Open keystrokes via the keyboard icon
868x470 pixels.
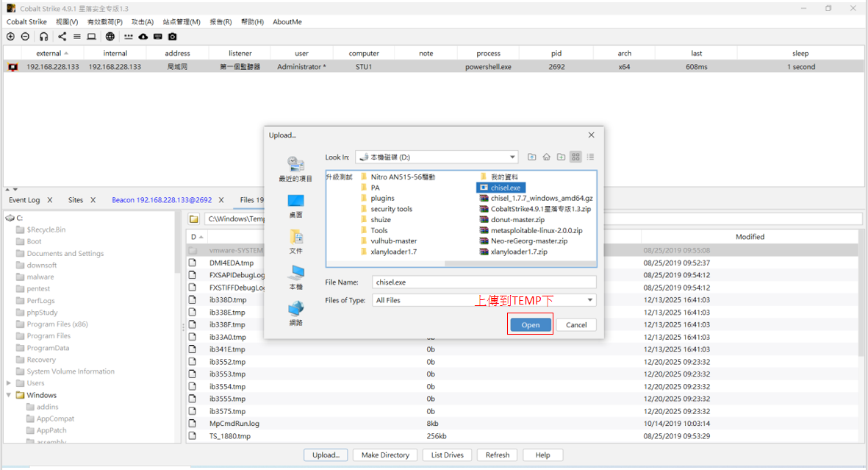pyautogui.click(x=158, y=37)
